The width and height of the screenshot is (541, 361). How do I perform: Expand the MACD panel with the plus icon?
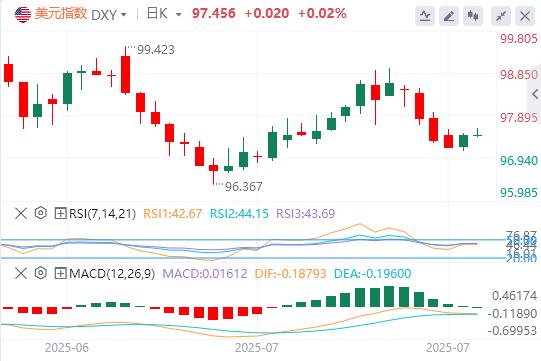(60, 274)
